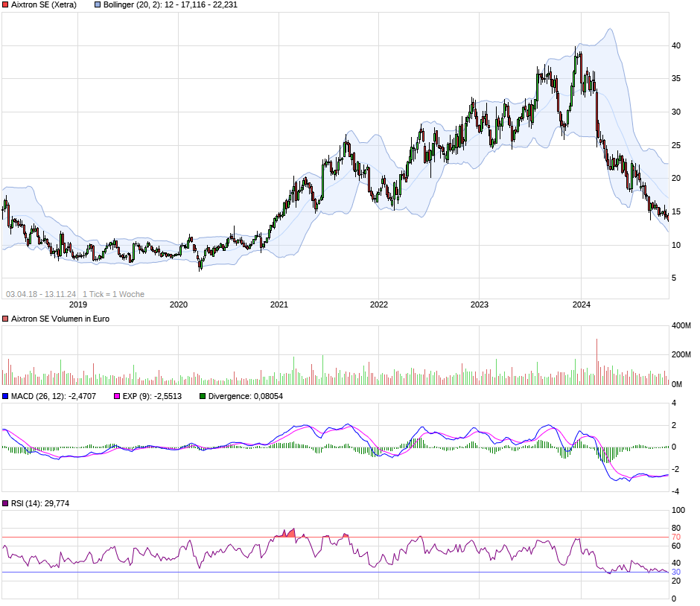Click the 2020 year label on time axis
Screen dimensions: 700x606
pos(179,304)
